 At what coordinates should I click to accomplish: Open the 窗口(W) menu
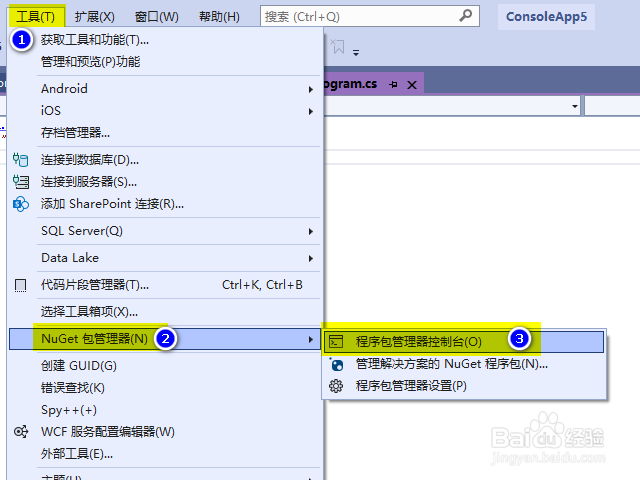pyautogui.click(x=156, y=17)
